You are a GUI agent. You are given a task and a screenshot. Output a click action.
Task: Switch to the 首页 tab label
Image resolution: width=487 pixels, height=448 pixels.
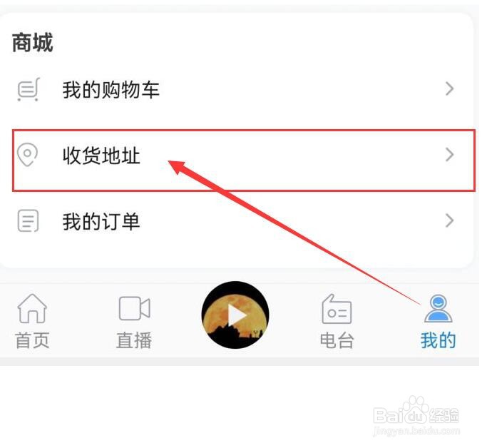point(32,340)
